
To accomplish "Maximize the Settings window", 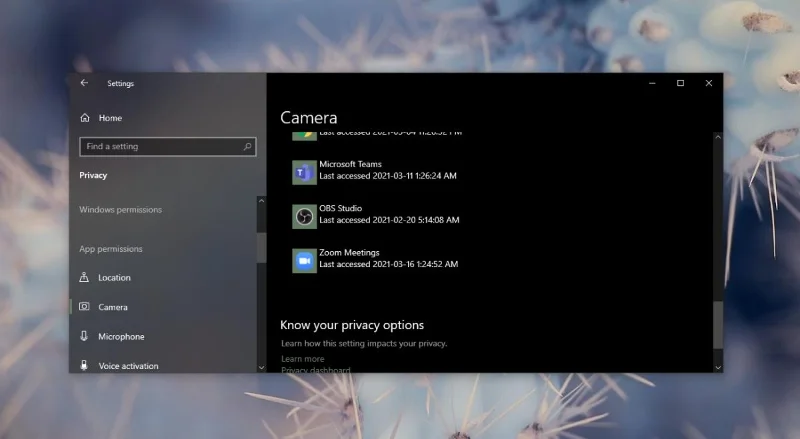I will click(x=680, y=83).
